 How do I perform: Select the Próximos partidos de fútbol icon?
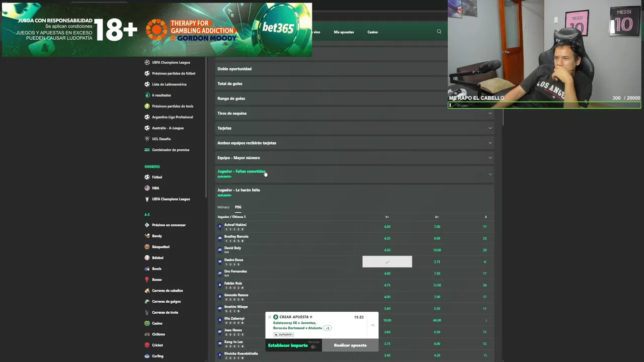[147, 73]
